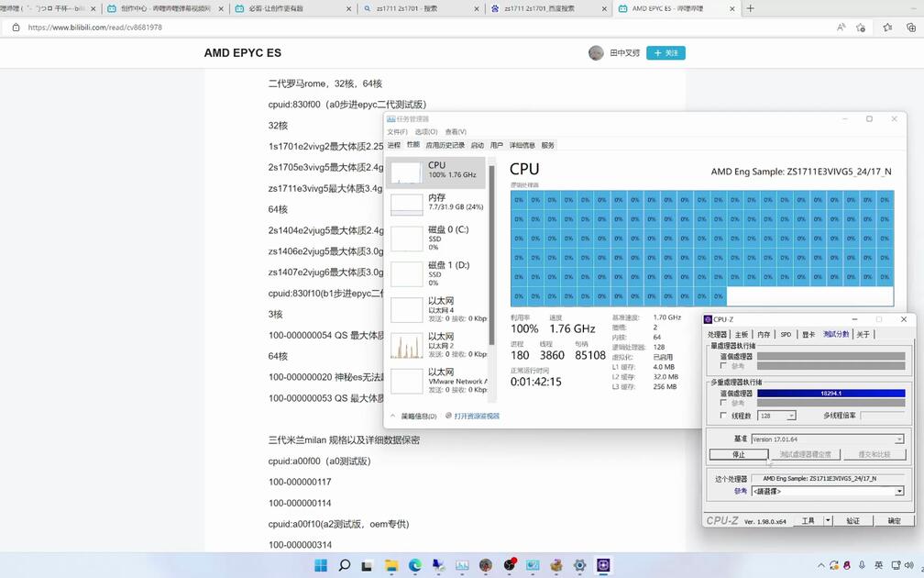
Task: Switch to 必剪 browser tab
Action: click(x=292, y=9)
